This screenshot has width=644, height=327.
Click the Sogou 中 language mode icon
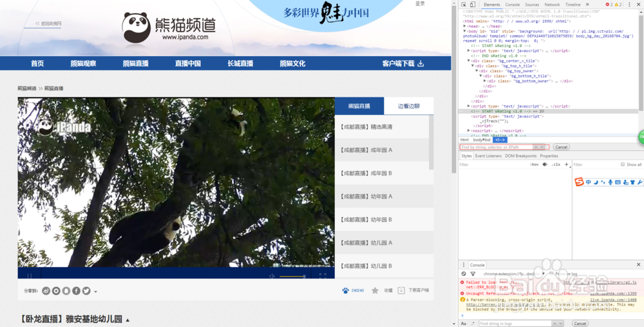point(588,182)
